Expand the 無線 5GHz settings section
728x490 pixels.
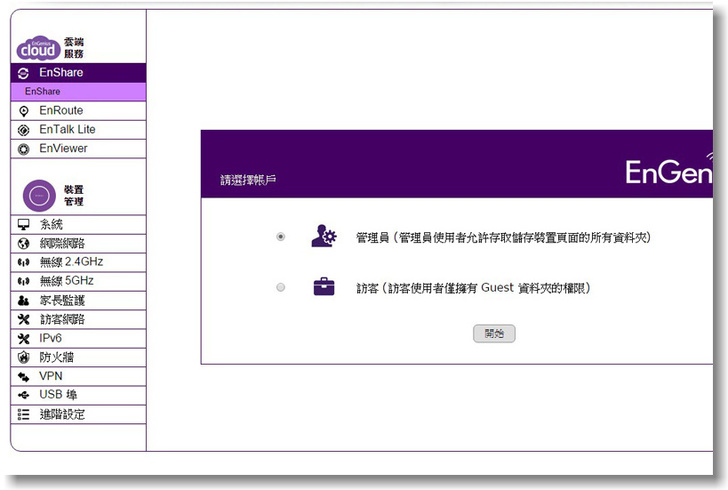coord(66,281)
